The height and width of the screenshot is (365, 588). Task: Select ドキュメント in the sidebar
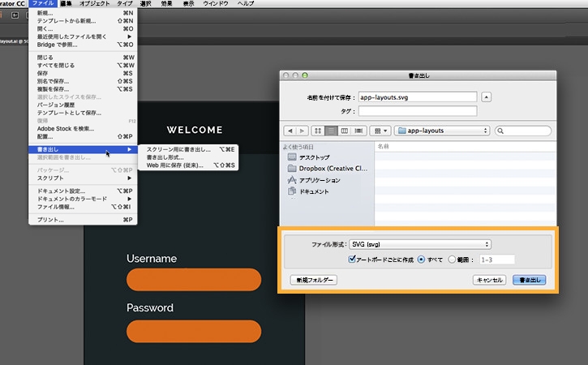pos(308,191)
